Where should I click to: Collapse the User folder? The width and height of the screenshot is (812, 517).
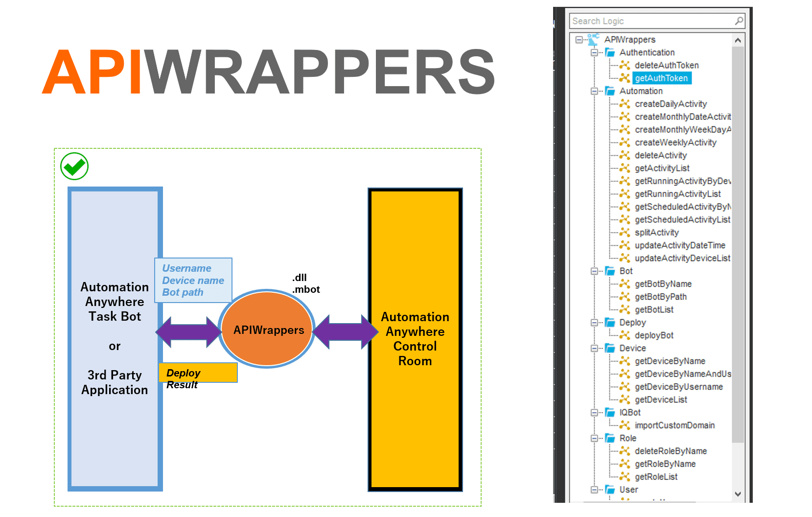coord(594,490)
